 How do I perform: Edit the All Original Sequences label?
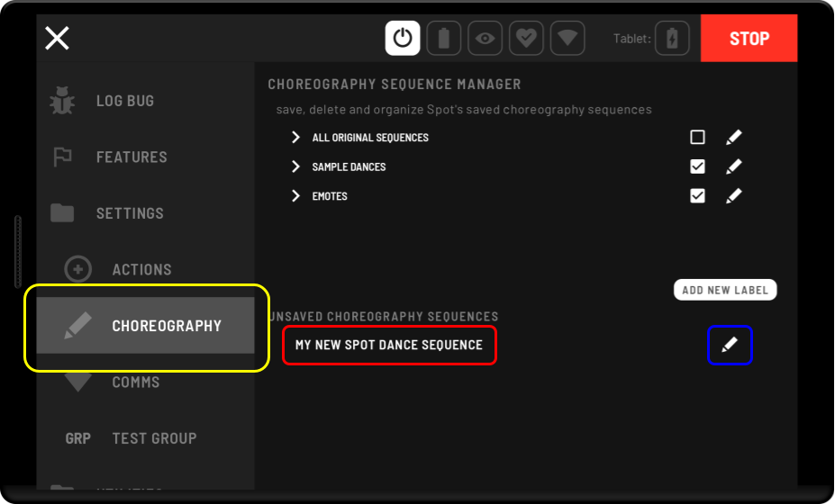[x=734, y=138]
